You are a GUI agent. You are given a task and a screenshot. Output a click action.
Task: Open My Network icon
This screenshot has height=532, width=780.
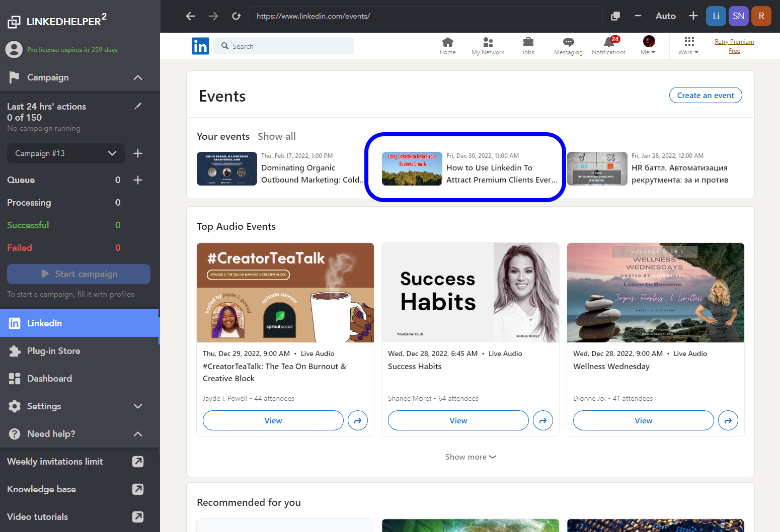(x=488, y=46)
